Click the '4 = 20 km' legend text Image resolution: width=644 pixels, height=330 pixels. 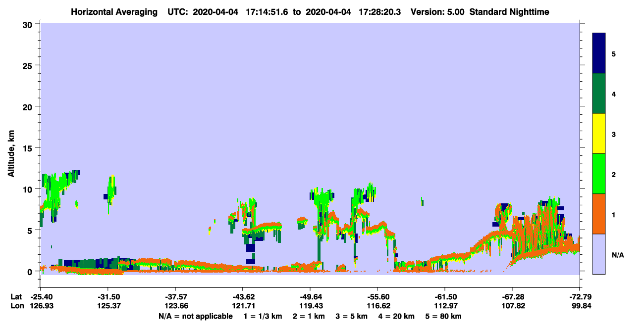397,316
